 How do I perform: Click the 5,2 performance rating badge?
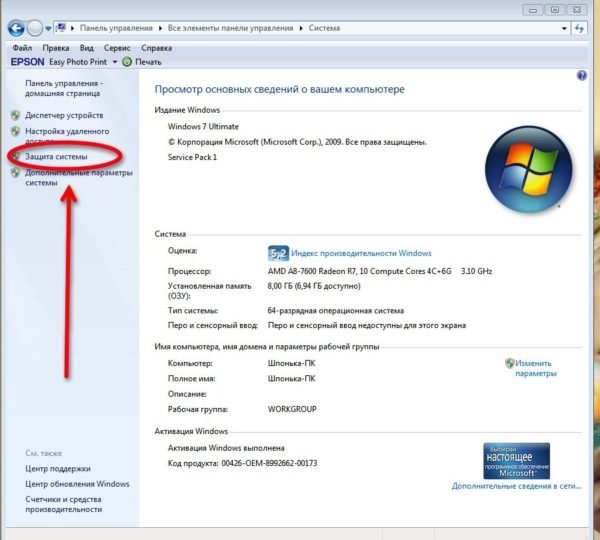coord(278,253)
